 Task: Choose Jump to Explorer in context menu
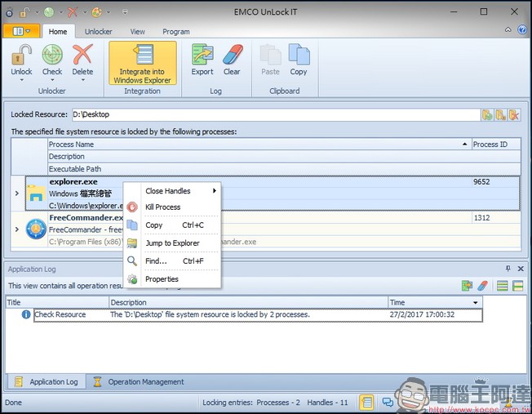[x=172, y=243]
